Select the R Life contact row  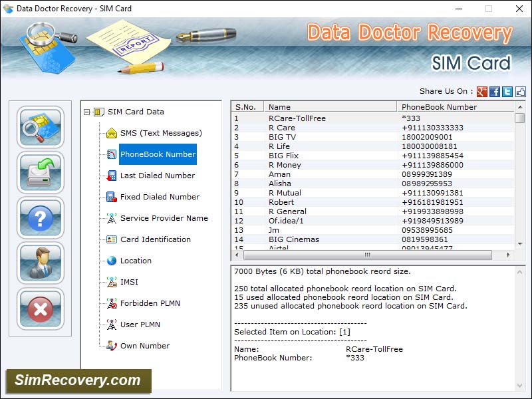(x=373, y=146)
